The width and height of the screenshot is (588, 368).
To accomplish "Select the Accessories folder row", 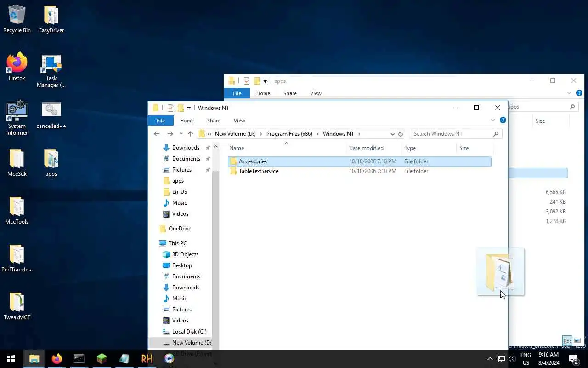I will pos(360,161).
